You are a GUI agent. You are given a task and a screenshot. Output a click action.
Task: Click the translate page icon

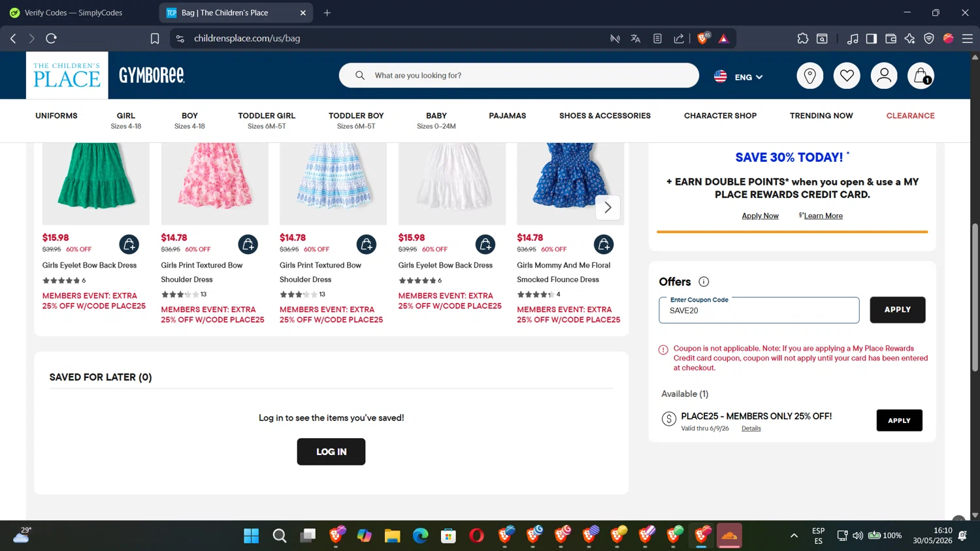pos(635,39)
